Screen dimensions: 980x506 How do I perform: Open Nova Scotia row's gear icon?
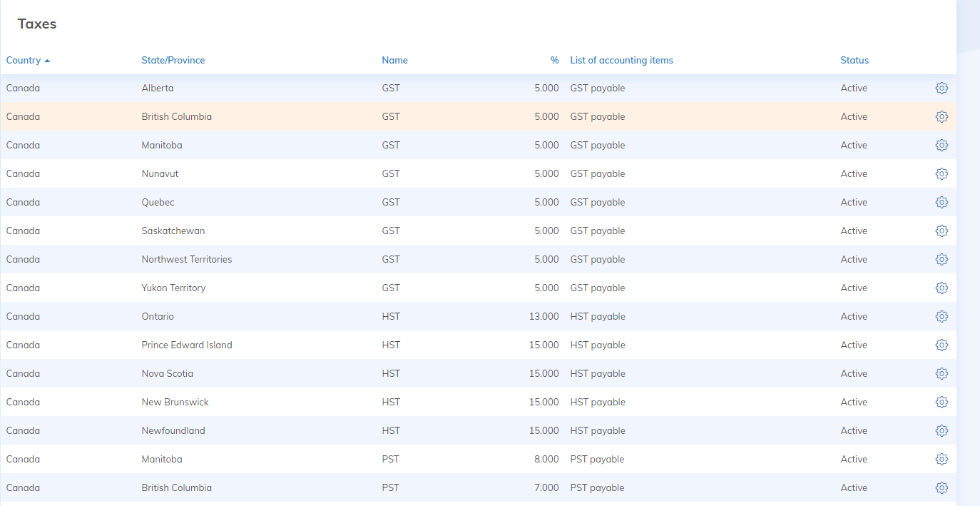point(941,374)
